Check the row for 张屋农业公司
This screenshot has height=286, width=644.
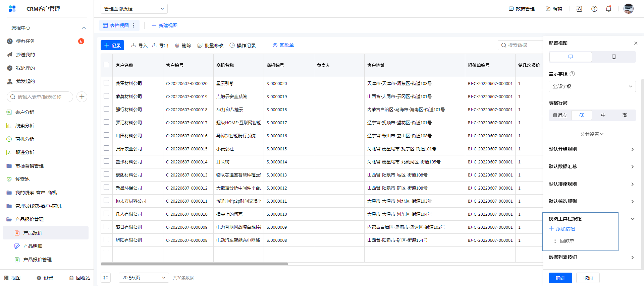pos(106,148)
